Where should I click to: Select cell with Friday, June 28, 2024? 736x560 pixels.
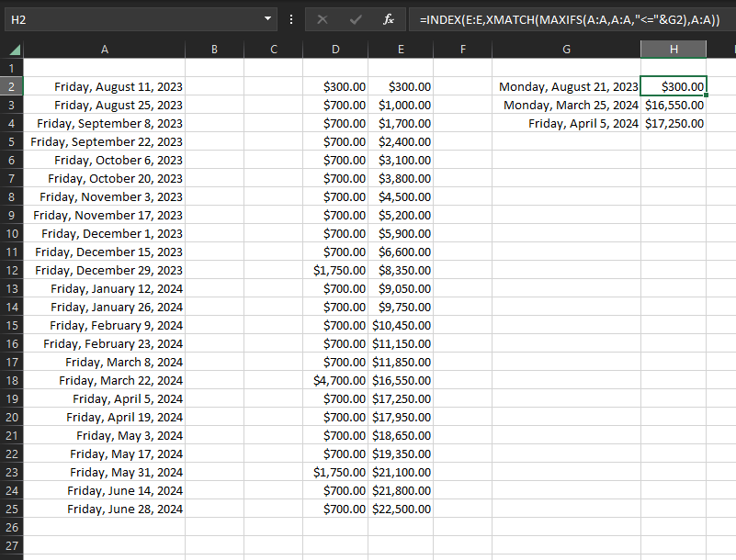pyautogui.click(x=104, y=510)
